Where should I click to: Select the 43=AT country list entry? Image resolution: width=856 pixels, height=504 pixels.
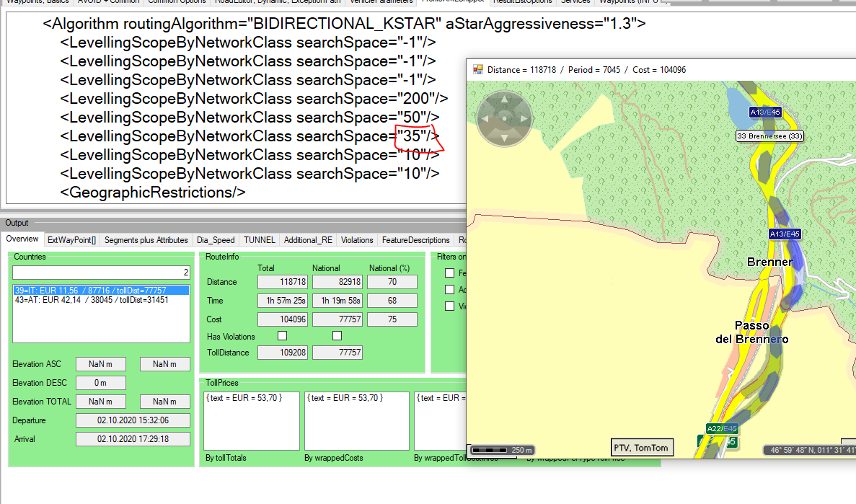(91, 300)
